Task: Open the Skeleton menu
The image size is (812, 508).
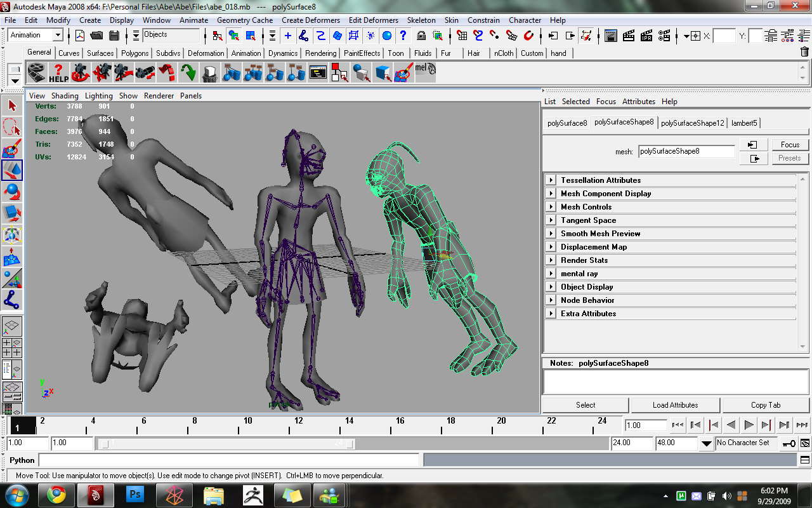Action: click(421, 20)
